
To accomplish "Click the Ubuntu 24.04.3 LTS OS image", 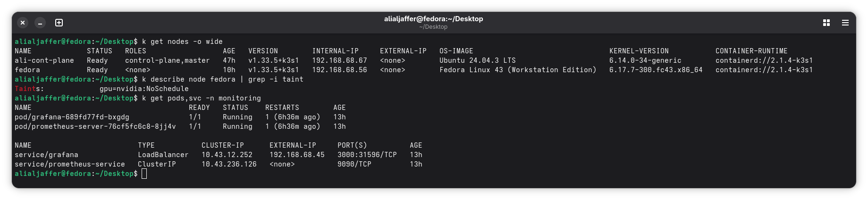I will [477, 60].
